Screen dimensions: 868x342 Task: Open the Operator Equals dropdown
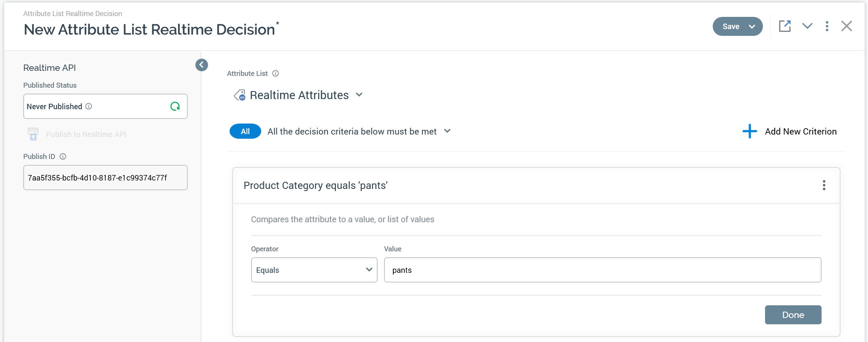[314, 270]
